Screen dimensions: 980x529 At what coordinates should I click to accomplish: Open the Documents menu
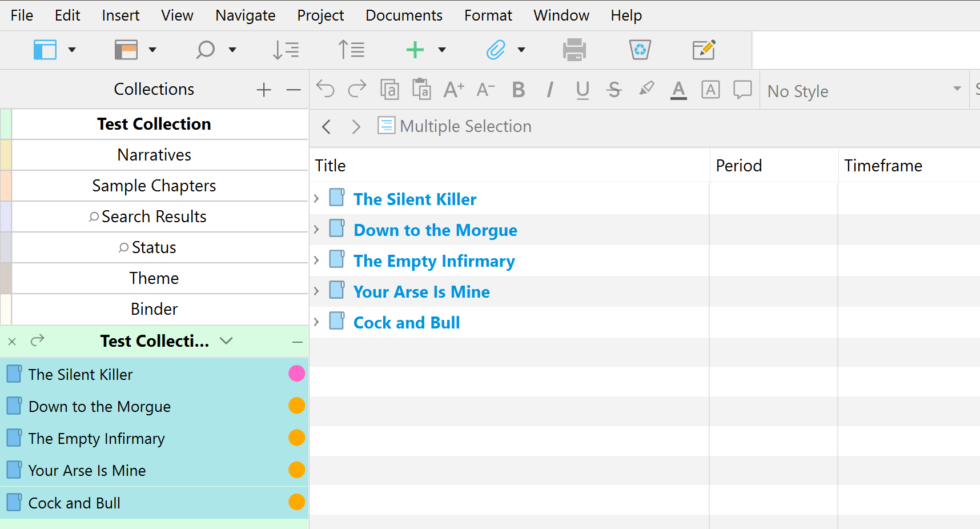(x=404, y=15)
